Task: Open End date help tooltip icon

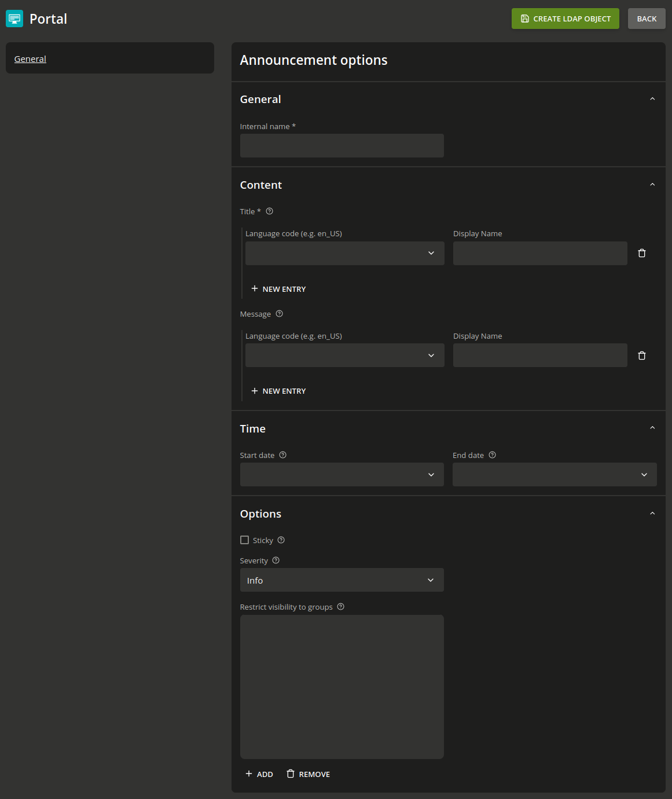Action: [492, 455]
